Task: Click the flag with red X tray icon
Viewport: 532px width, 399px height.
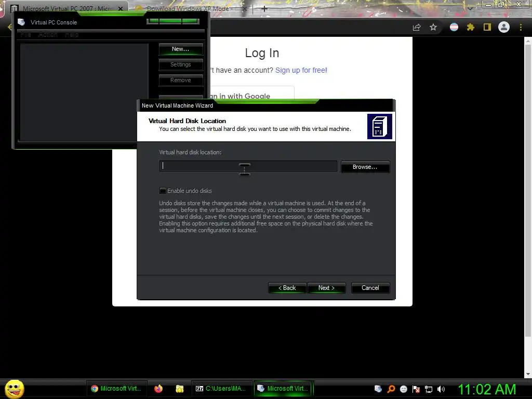Action: click(416, 389)
